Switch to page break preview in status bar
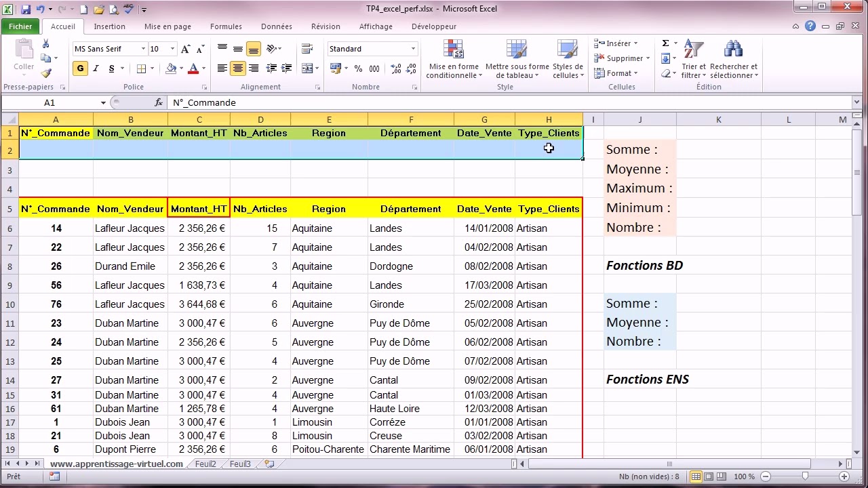Image resolution: width=868 pixels, height=488 pixels. pyautogui.click(x=722, y=476)
